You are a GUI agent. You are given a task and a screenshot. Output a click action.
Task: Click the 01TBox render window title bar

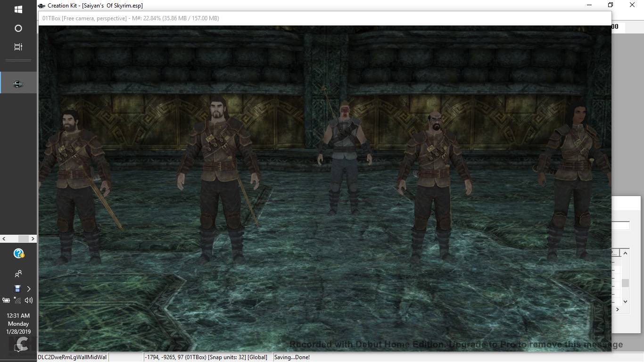tap(283, 18)
